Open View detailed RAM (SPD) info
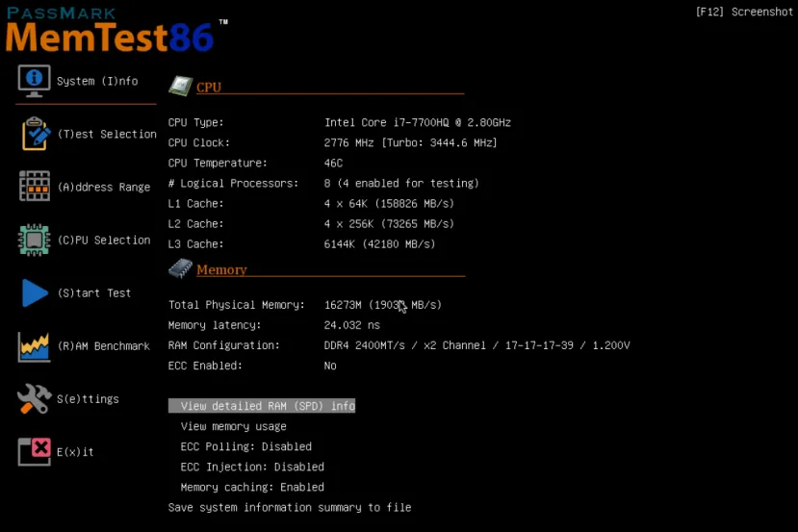This screenshot has height=532, width=798. pyautogui.click(x=262, y=406)
